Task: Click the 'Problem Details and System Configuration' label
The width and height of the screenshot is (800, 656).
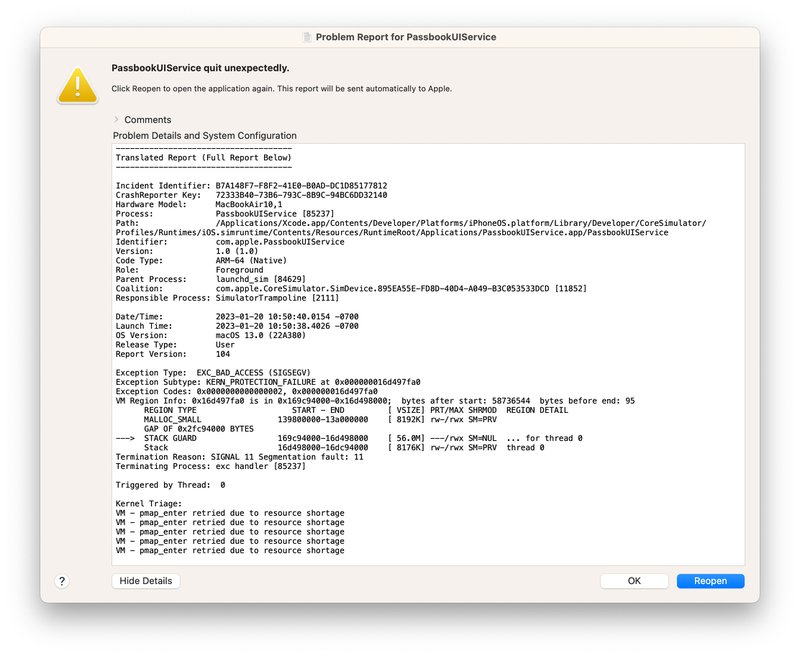Action: tap(205, 136)
